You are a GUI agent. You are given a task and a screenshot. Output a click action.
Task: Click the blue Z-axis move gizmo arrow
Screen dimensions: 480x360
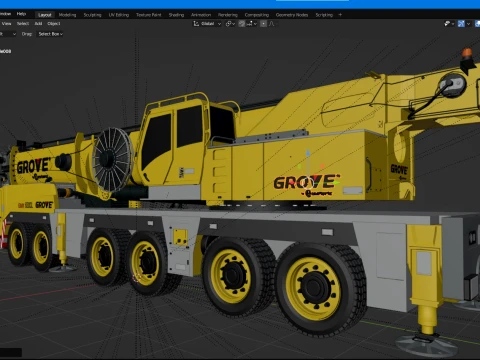point(308,153)
